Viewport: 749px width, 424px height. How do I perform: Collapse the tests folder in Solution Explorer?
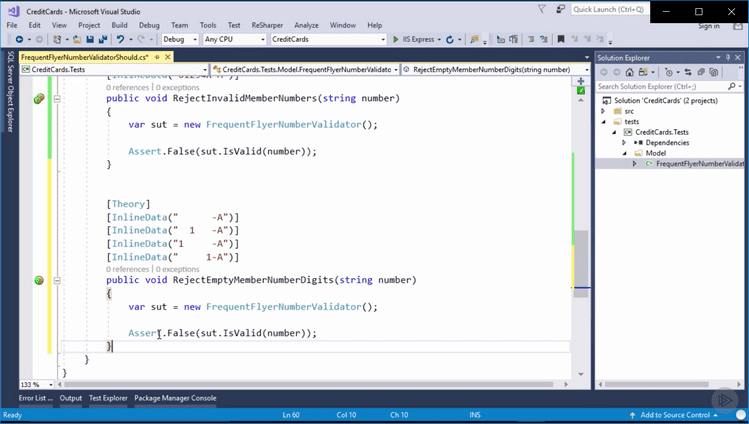click(603, 122)
